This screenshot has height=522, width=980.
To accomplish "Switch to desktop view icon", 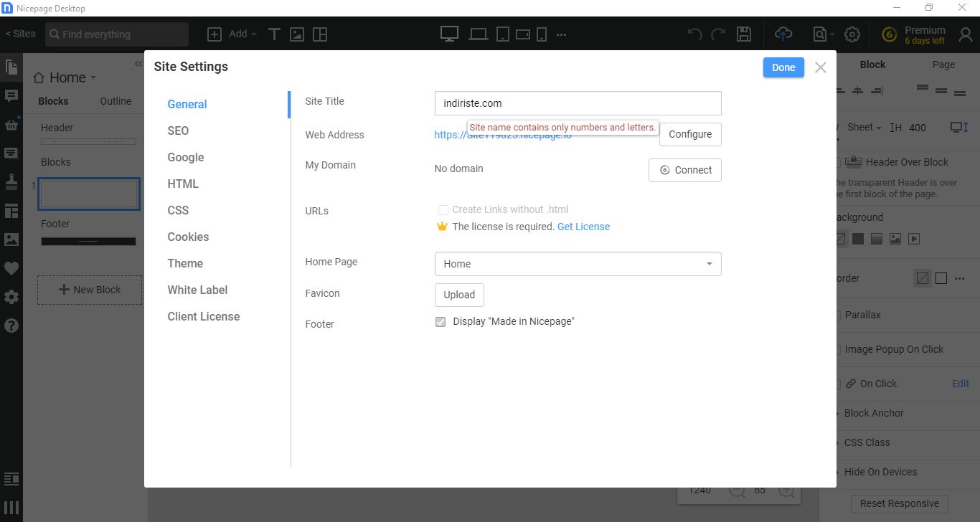I will click(449, 34).
